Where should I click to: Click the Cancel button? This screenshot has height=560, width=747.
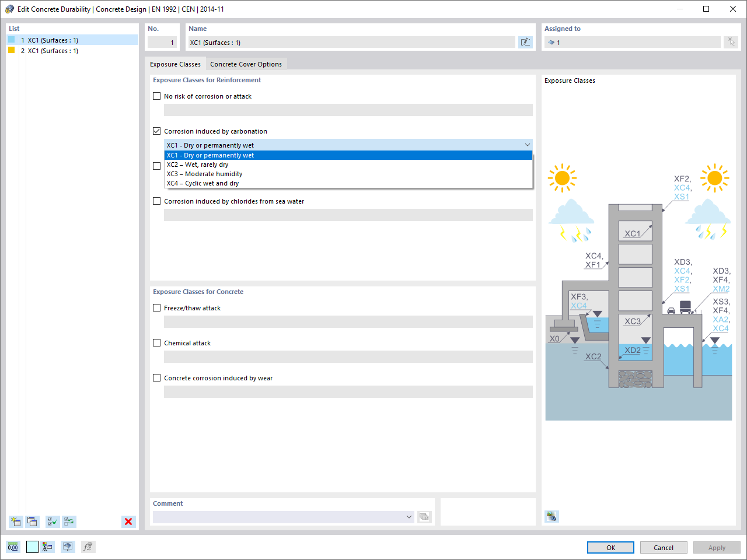[664, 548]
